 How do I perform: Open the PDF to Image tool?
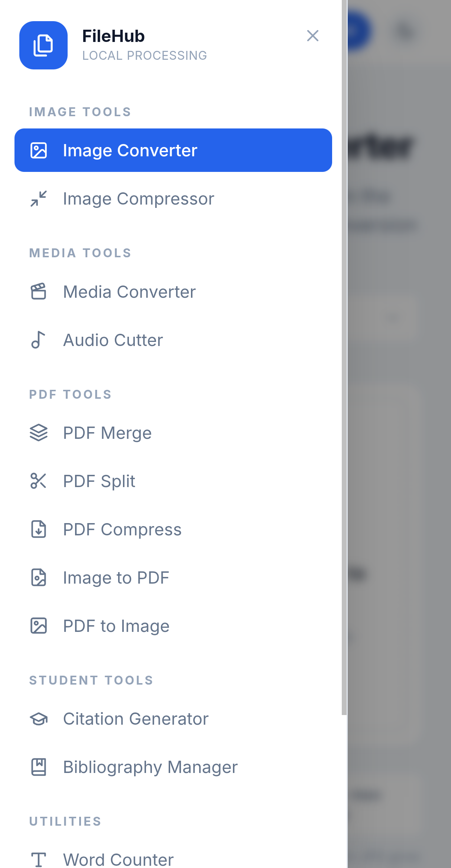[173, 626]
